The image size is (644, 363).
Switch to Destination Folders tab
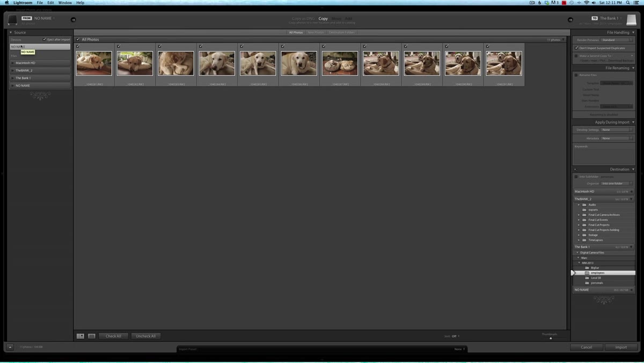[x=341, y=32]
